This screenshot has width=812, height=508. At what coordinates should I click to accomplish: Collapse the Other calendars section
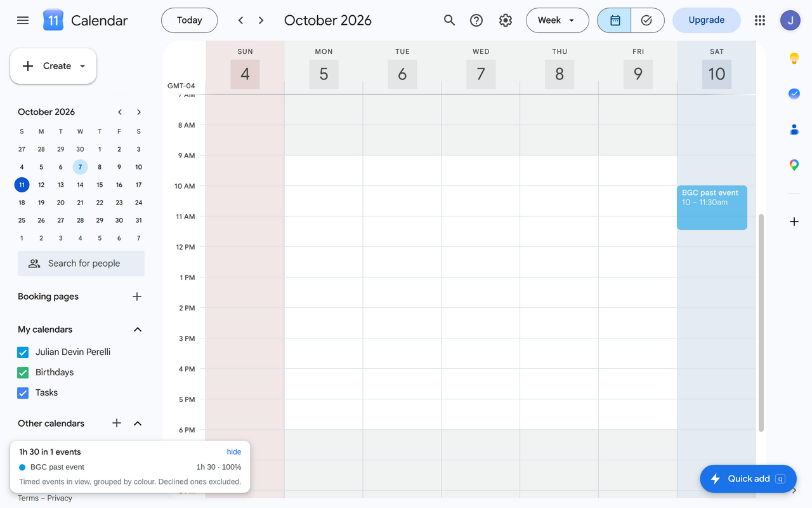coord(138,424)
